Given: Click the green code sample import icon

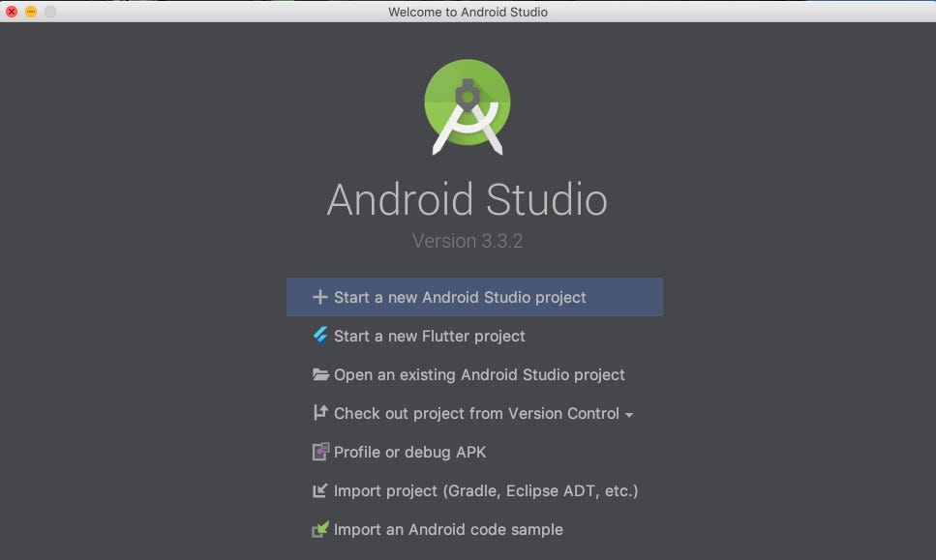Looking at the screenshot, I should pos(319,529).
